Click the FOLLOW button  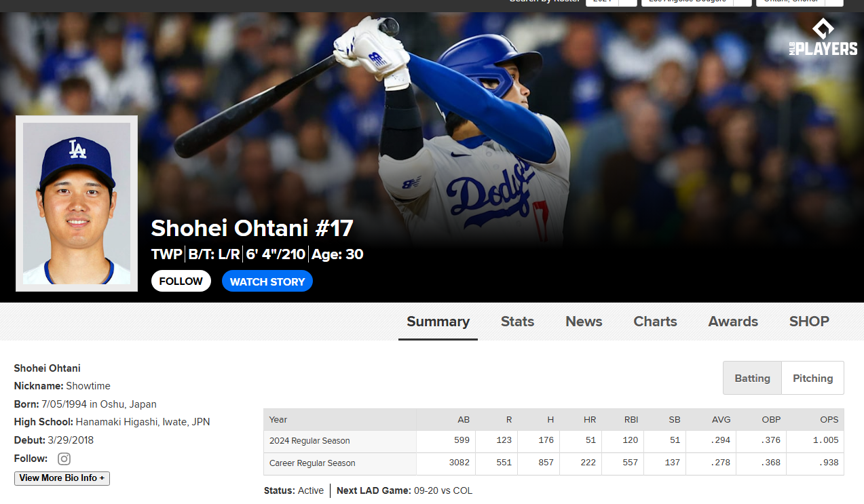(181, 281)
